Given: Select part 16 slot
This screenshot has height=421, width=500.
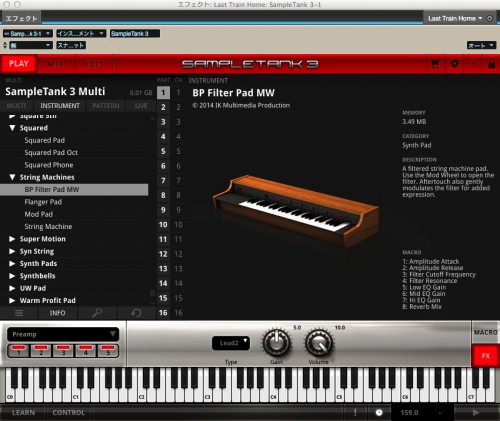Looking at the screenshot, I should pyautogui.click(x=163, y=313).
